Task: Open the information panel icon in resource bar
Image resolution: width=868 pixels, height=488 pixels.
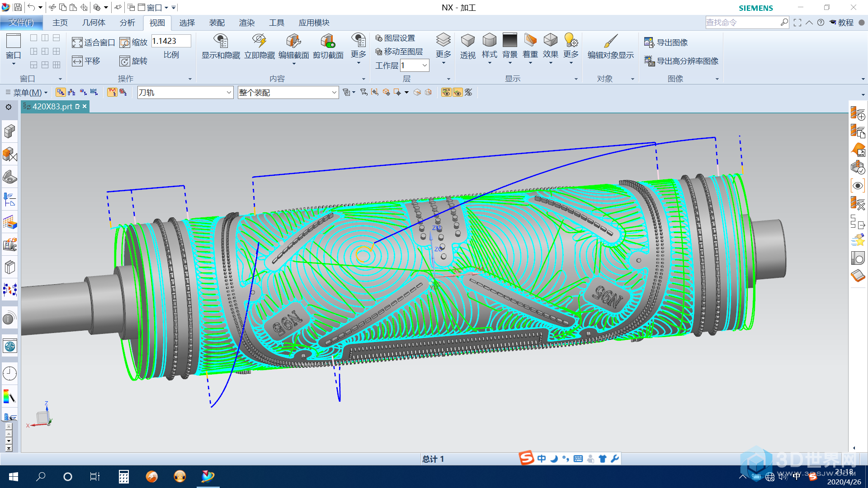Action: pyautogui.click(x=9, y=318)
